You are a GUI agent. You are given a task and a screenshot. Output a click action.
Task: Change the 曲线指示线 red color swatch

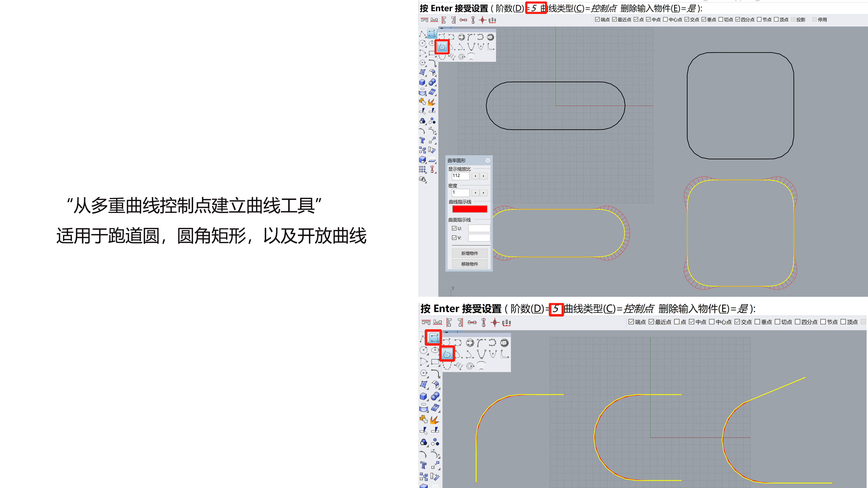click(470, 209)
